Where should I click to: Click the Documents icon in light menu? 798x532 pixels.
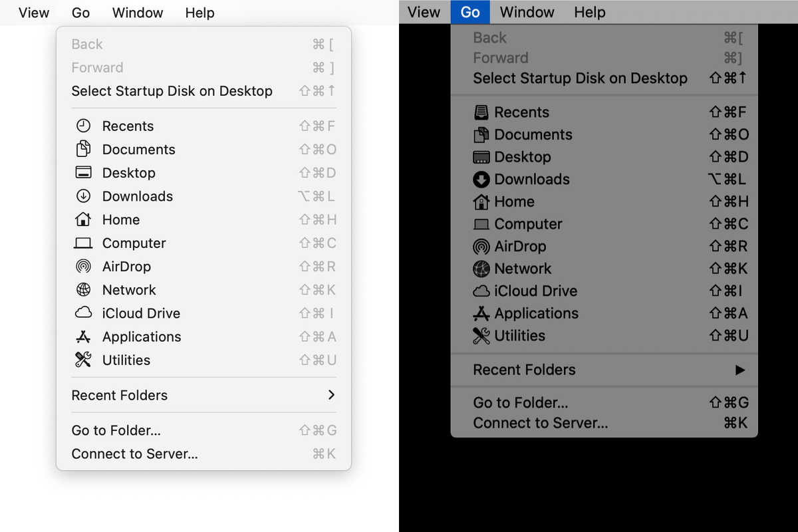(x=83, y=149)
